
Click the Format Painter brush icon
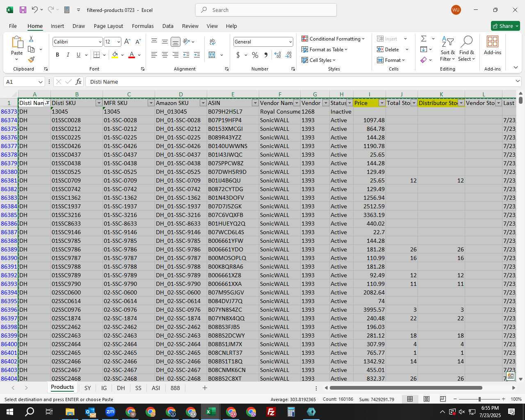tap(31, 59)
